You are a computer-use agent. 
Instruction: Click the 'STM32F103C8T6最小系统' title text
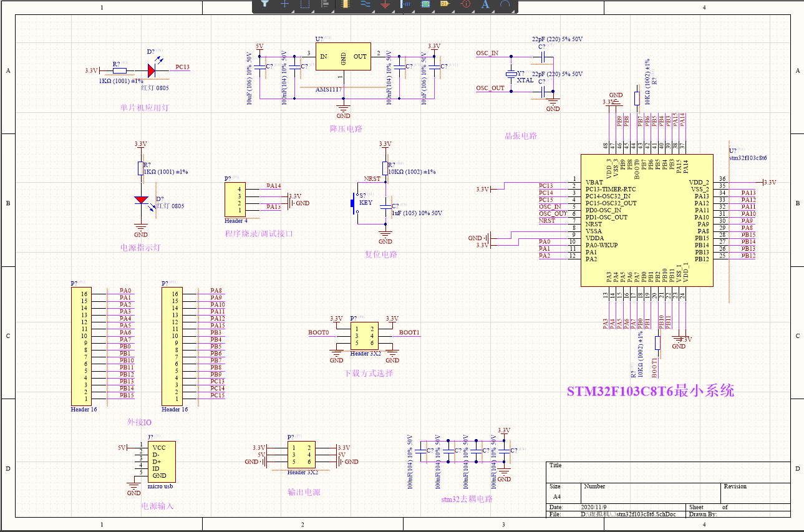click(x=651, y=391)
